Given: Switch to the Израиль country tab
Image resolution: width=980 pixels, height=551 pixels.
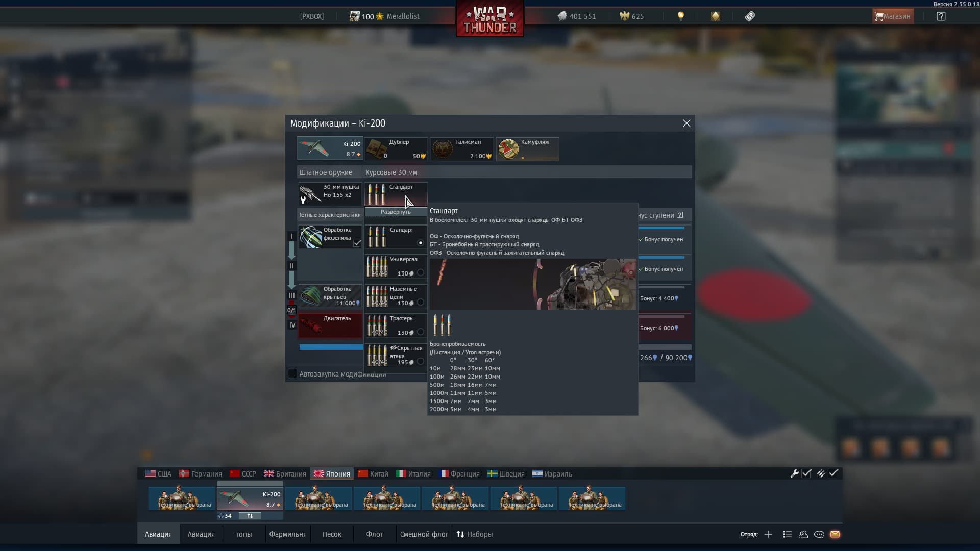Looking at the screenshot, I should (x=552, y=474).
